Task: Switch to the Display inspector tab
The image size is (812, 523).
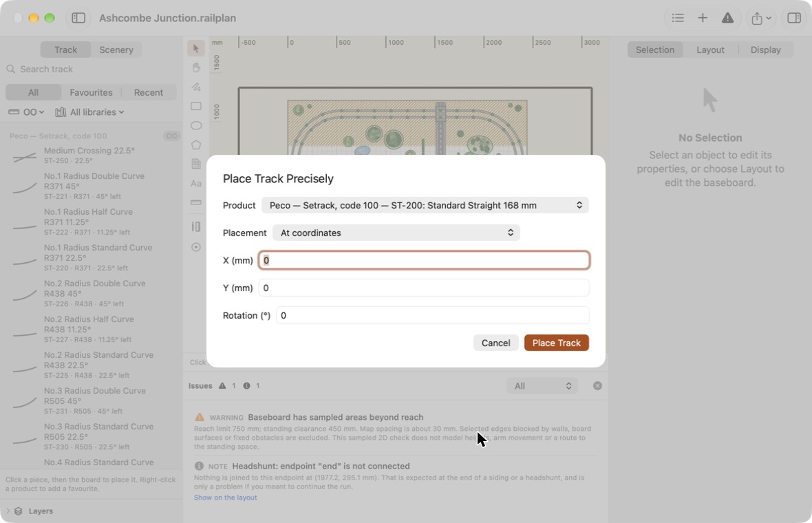Action: coord(765,50)
